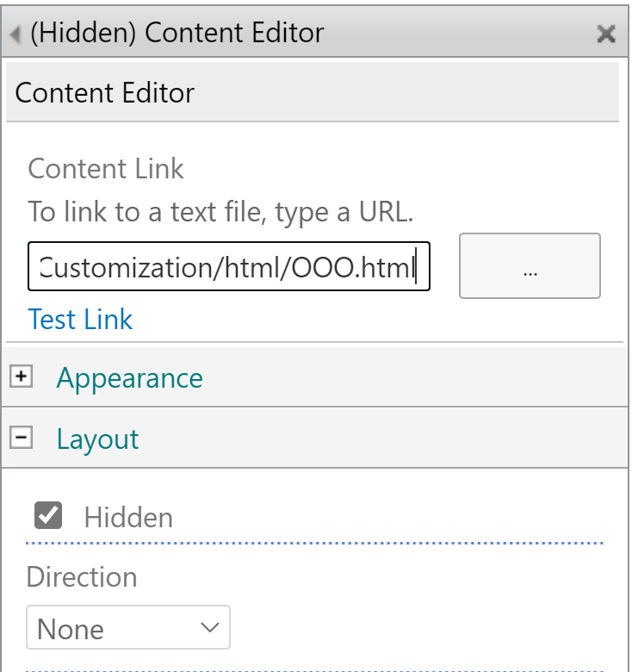Click the small arrow icon beside the title

(15, 35)
